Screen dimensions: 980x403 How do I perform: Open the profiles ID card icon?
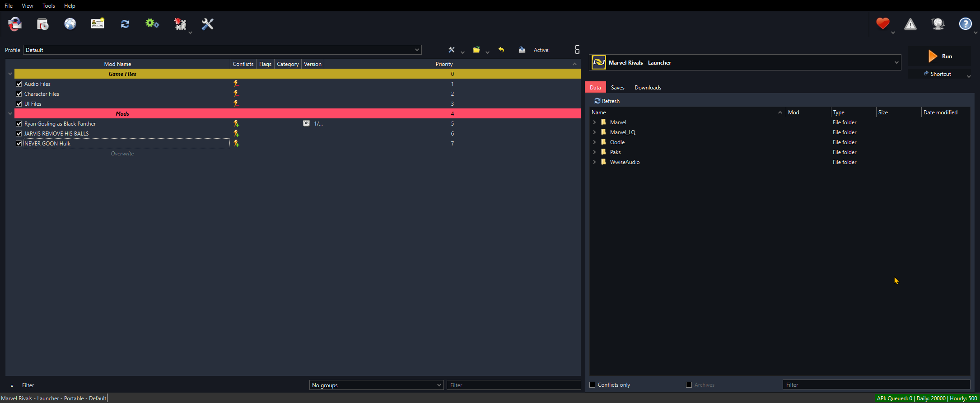(x=98, y=24)
